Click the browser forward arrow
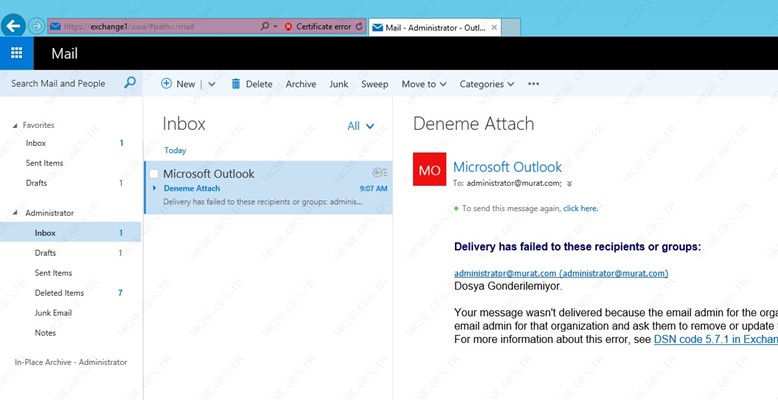Viewport: 778px width, 400px height. click(36, 26)
